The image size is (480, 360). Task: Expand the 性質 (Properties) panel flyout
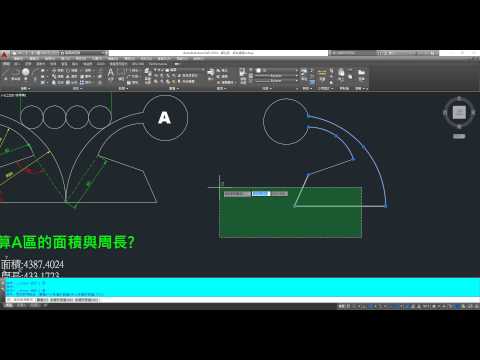pos(267,88)
